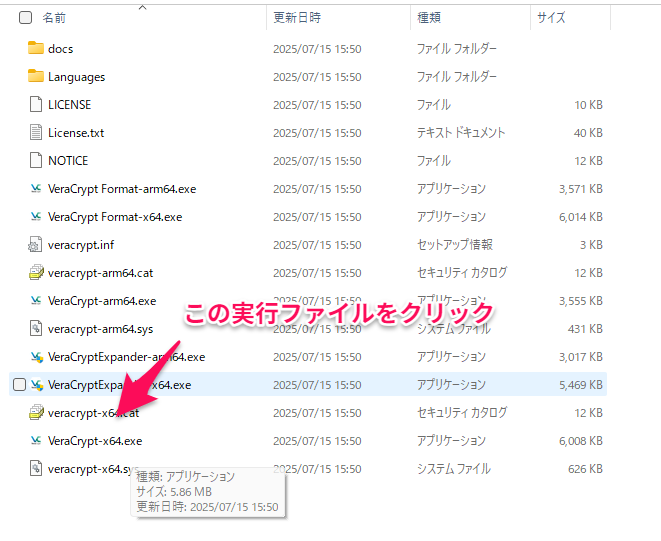The image size is (661, 541).
Task: Click VeraCryptExpander-x64.exe icon
Action: pyautogui.click(x=37, y=385)
